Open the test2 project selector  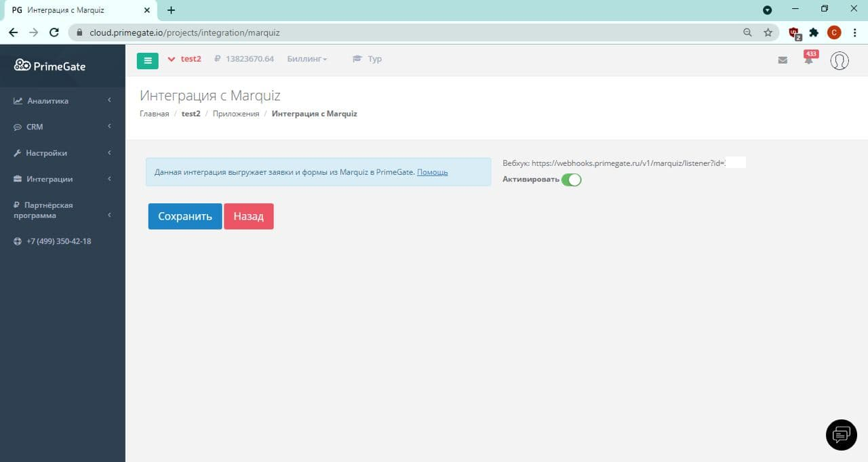[184, 59]
